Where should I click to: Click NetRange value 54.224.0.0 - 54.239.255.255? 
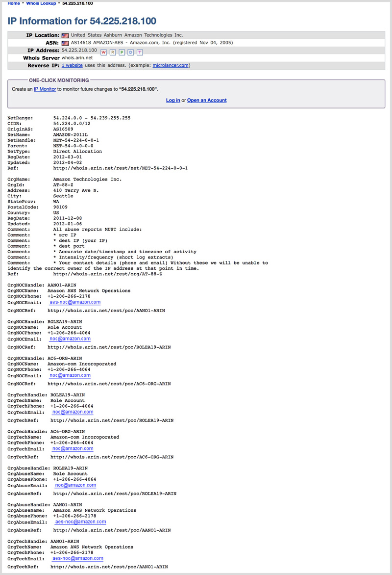point(92,118)
